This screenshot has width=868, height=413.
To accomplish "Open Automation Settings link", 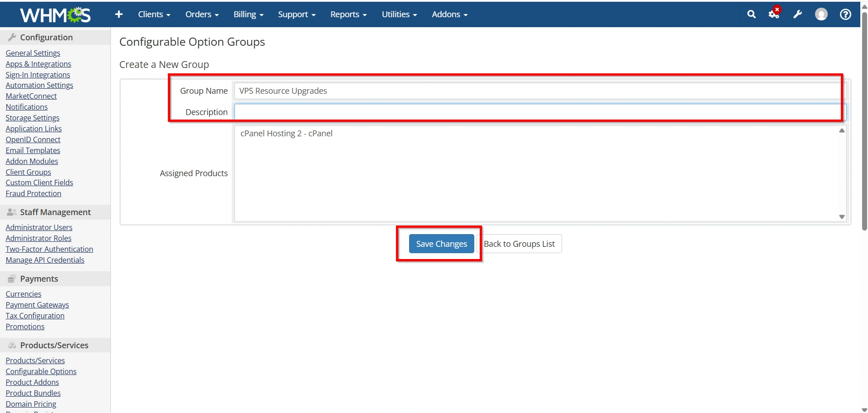I will click(x=39, y=85).
